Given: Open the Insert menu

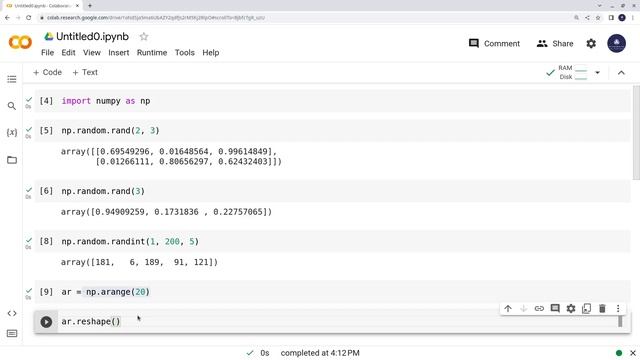Looking at the screenshot, I should 118,53.
